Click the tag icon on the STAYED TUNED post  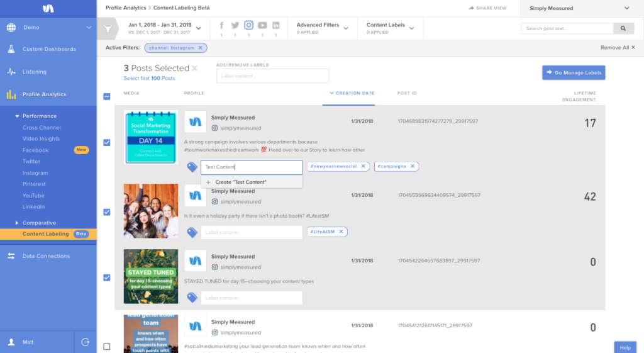tap(192, 298)
